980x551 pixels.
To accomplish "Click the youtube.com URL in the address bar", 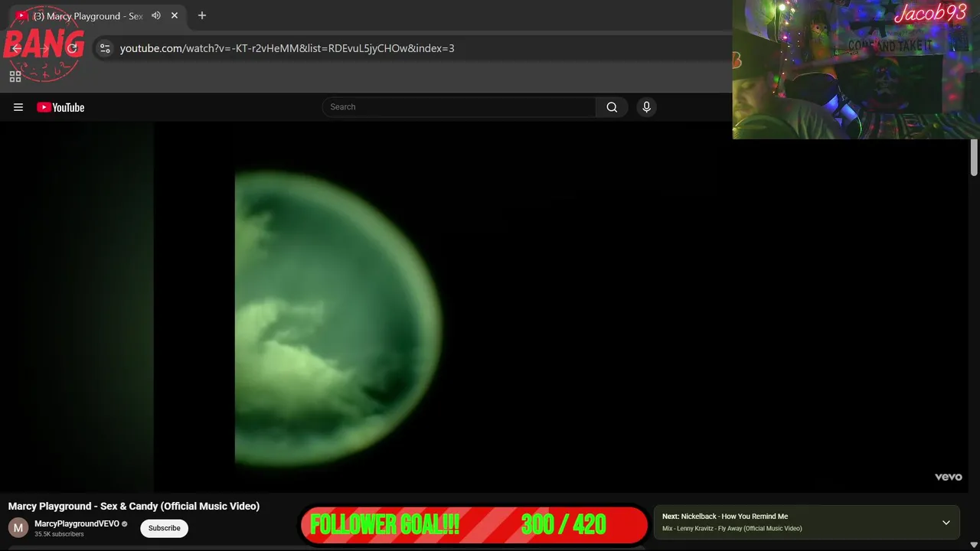I will (287, 48).
